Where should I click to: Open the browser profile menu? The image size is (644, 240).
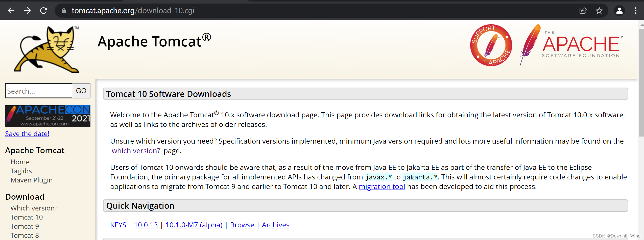619,11
